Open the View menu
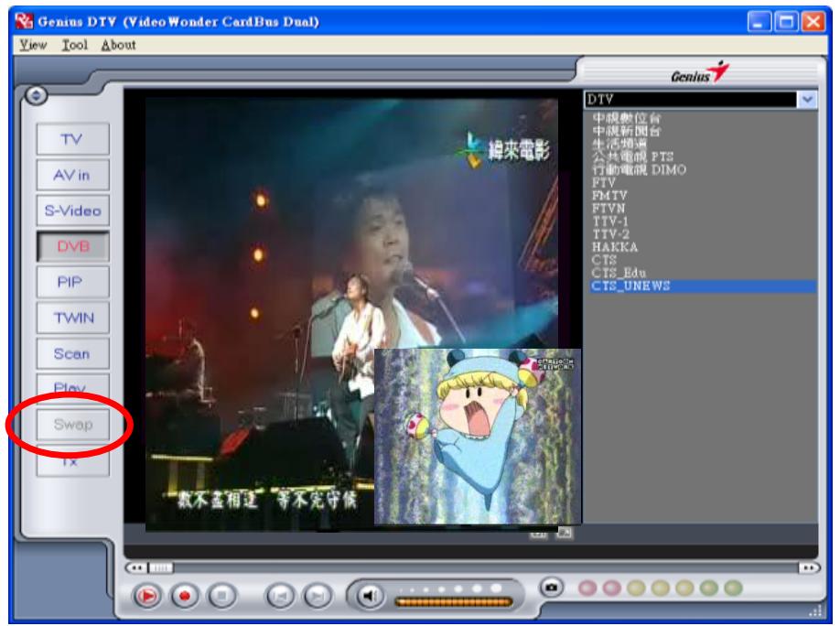Screen dimensions: 840x626 [x=33, y=45]
